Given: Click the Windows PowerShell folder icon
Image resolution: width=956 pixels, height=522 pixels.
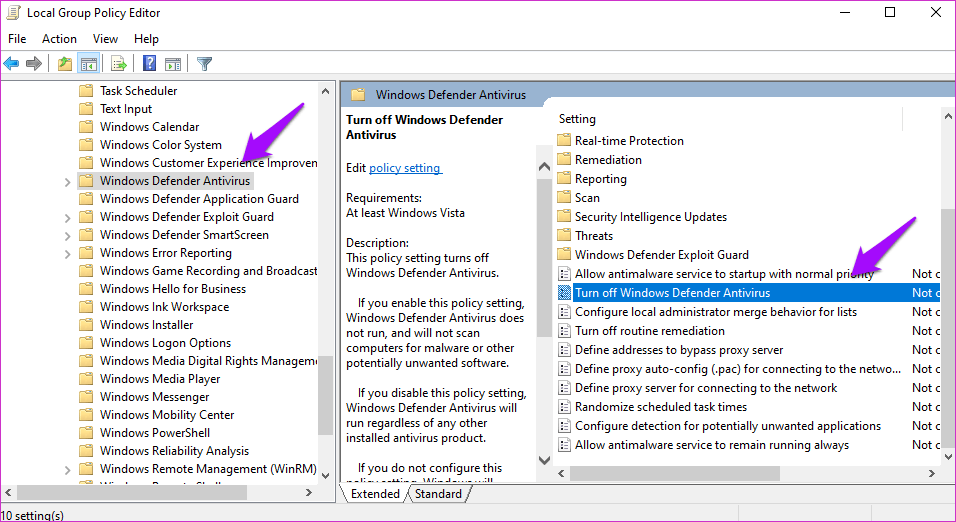Looking at the screenshot, I should click(87, 433).
